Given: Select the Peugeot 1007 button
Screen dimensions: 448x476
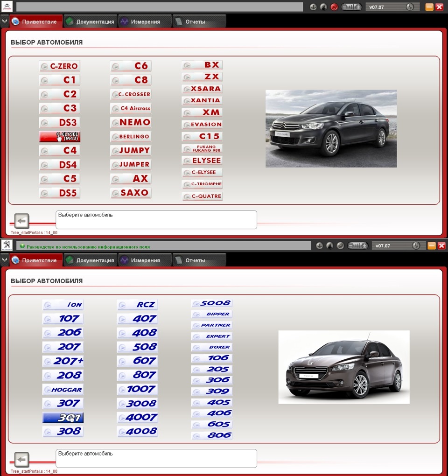Looking at the screenshot, I should point(137,389).
